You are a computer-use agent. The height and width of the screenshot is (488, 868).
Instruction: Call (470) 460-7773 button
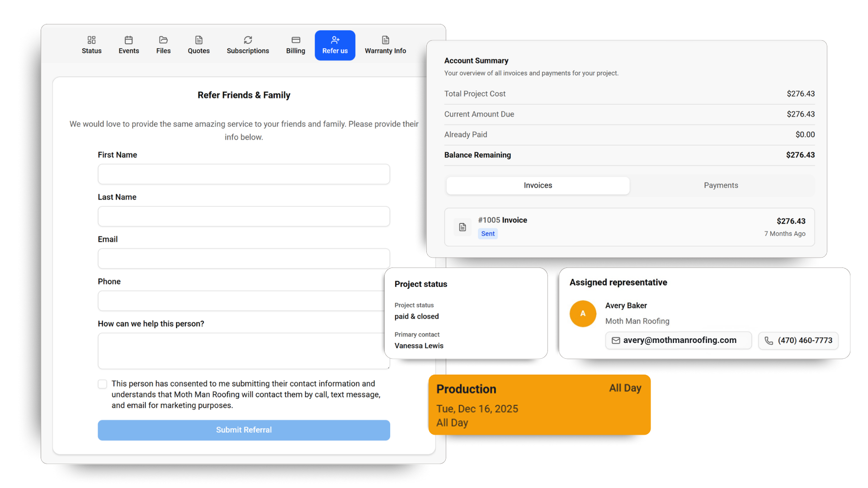click(x=798, y=340)
